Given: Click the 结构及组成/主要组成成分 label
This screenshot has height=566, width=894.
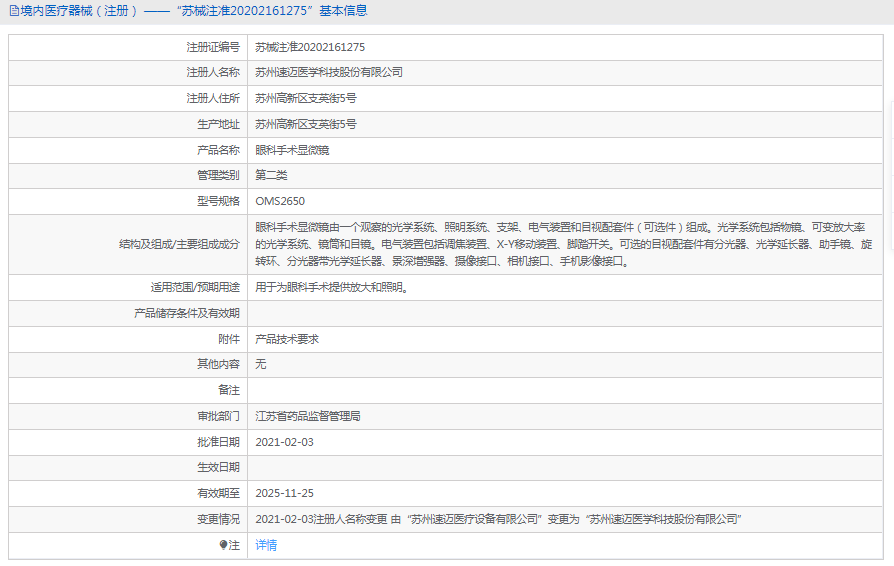Looking at the screenshot, I should point(179,244).
